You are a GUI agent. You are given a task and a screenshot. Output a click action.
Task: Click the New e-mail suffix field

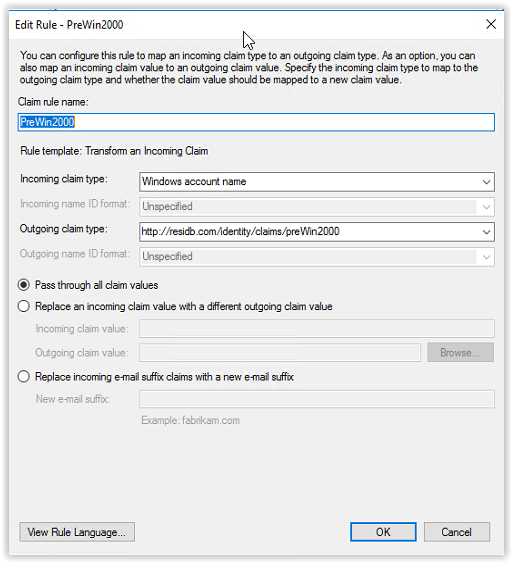[317, 399]
